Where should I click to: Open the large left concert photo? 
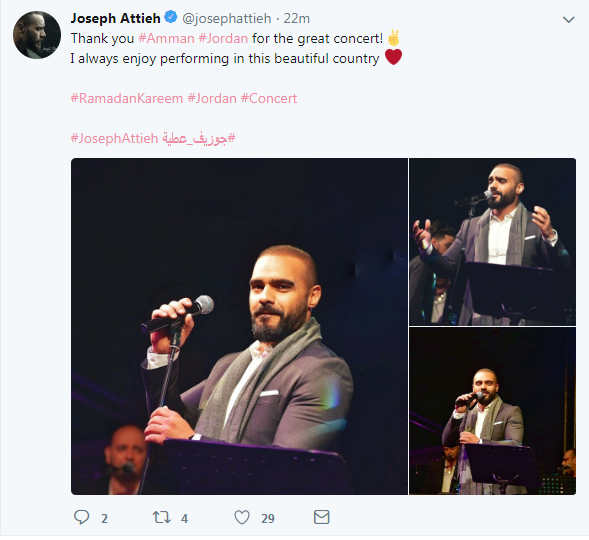[239, 326]
